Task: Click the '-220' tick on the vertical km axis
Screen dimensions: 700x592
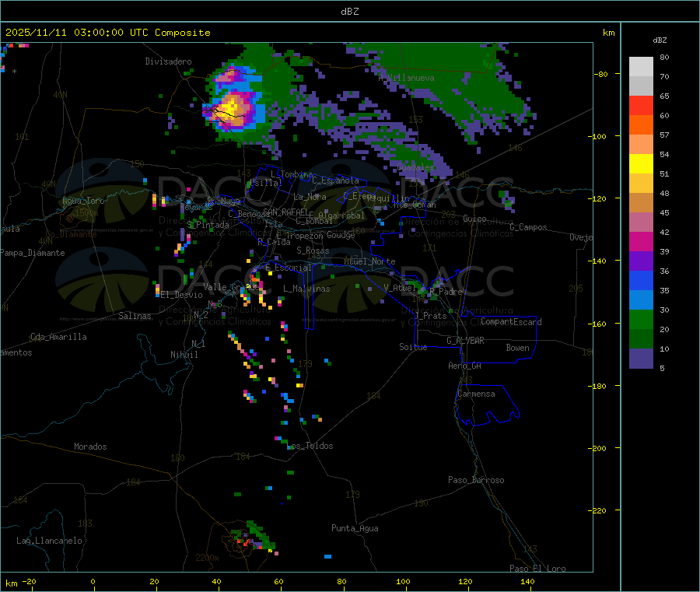Action: [599, 511]
